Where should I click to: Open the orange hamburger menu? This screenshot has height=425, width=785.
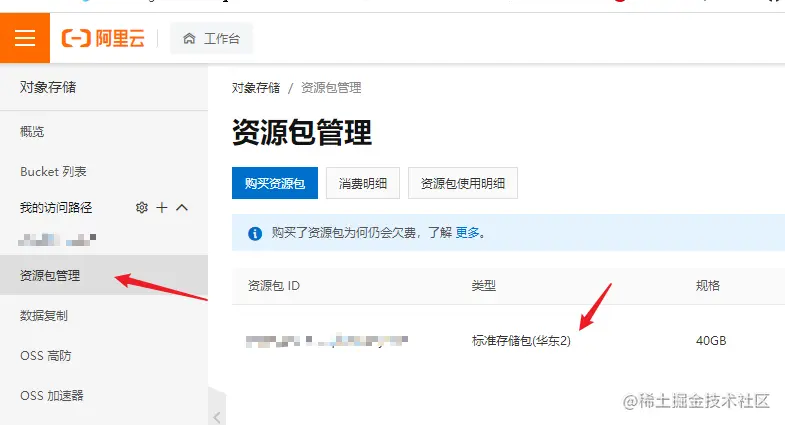pos(25,38)
